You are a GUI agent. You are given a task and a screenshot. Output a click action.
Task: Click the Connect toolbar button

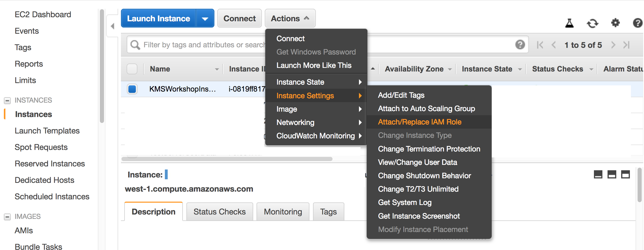point(240,19)
